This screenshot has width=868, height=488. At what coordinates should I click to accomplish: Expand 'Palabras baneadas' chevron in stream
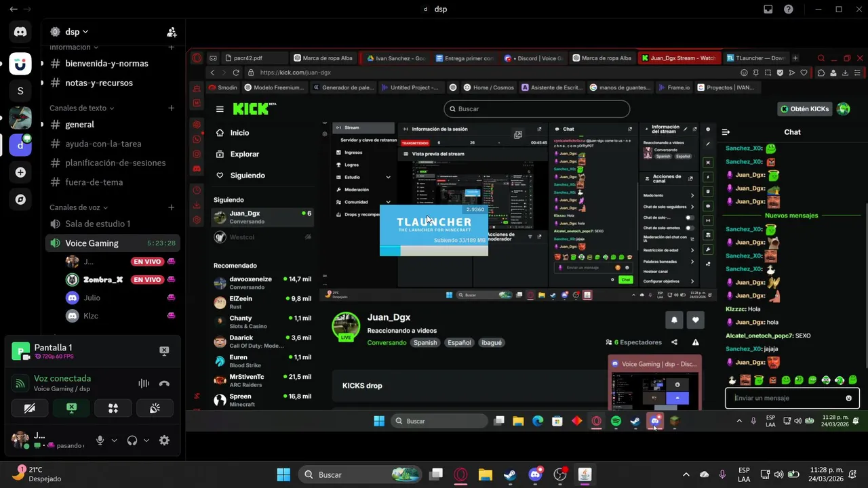692,260
